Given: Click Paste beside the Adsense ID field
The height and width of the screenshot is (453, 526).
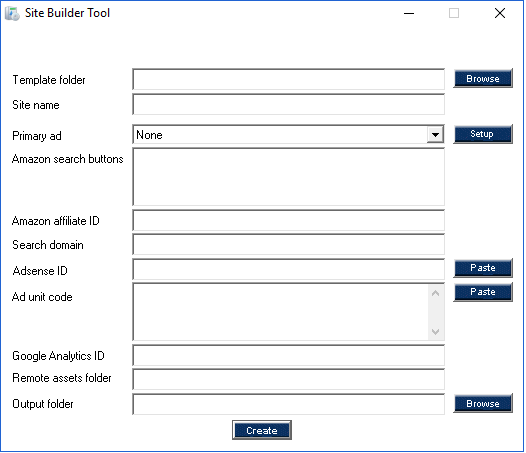Looking at the screenshot, I should [x=483, y=268].
